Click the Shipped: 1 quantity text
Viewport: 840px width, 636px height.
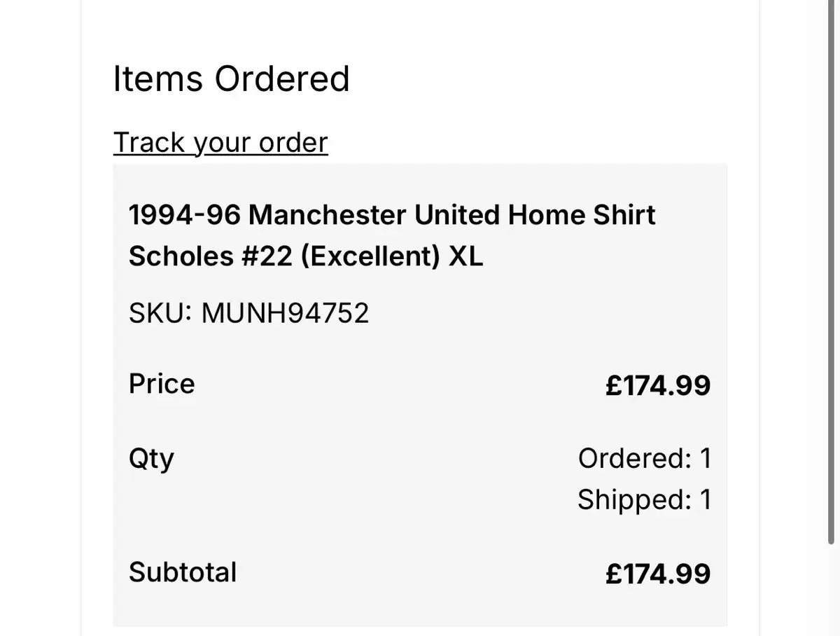click(x=644, y=499)
